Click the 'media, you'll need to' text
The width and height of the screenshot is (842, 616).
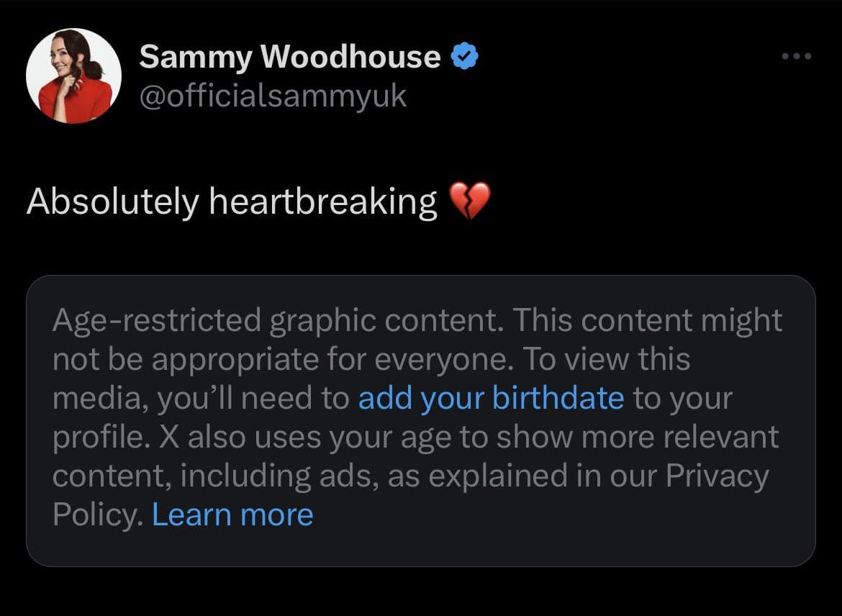coord(201,399)
